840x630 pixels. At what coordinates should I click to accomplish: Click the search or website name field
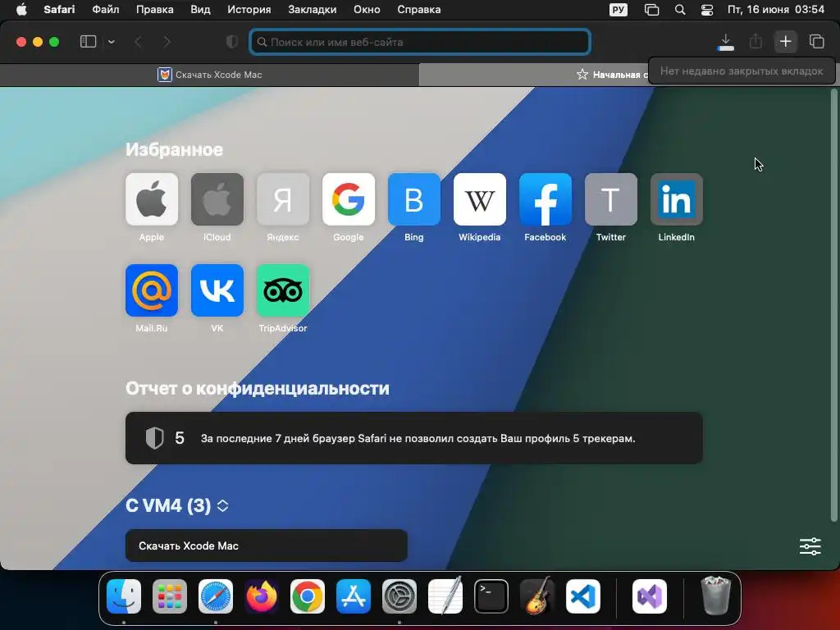click(420, 42)
